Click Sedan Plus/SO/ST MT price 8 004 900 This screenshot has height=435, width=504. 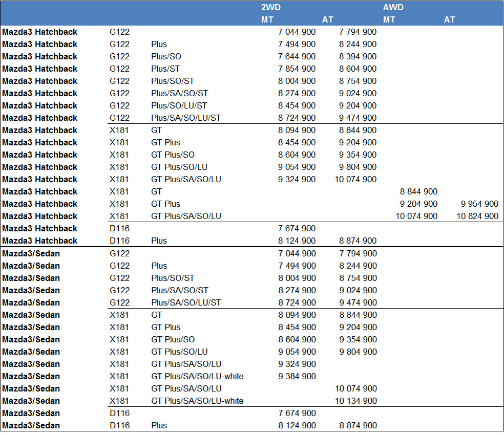tap(297, 278)
